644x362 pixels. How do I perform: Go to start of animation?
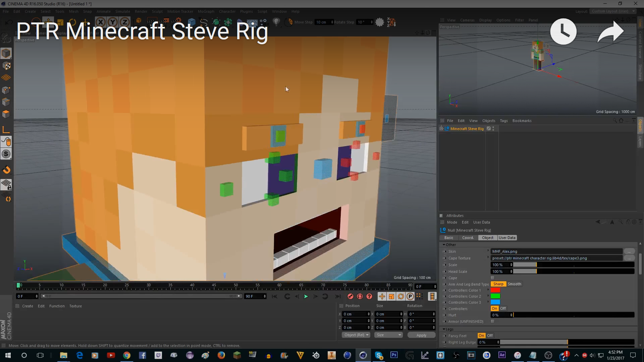point(275,296)
